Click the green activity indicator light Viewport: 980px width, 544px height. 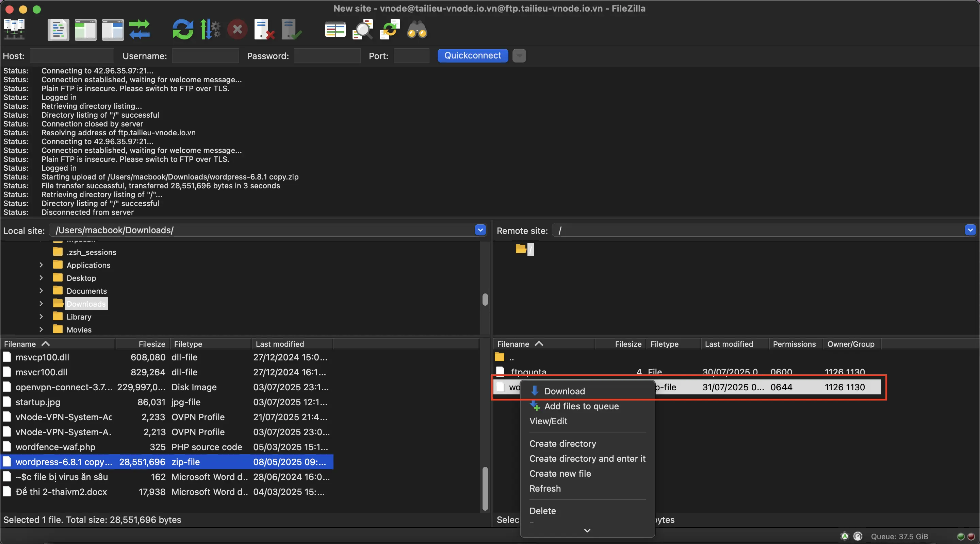tap(961, 536)
